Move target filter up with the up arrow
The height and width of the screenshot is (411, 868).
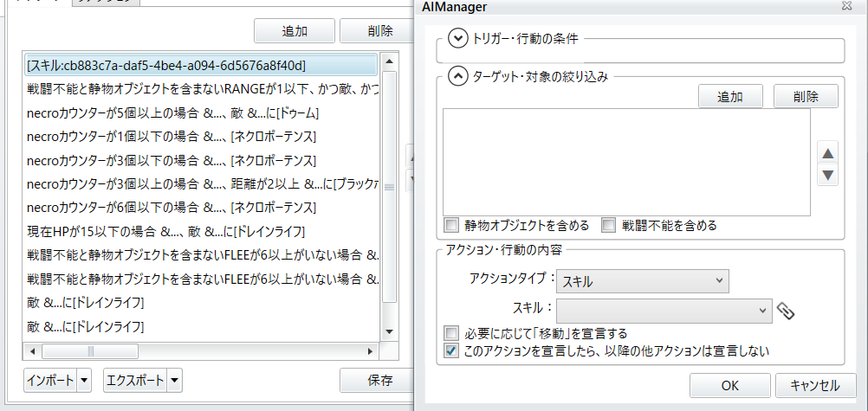[x=827, y=152]
